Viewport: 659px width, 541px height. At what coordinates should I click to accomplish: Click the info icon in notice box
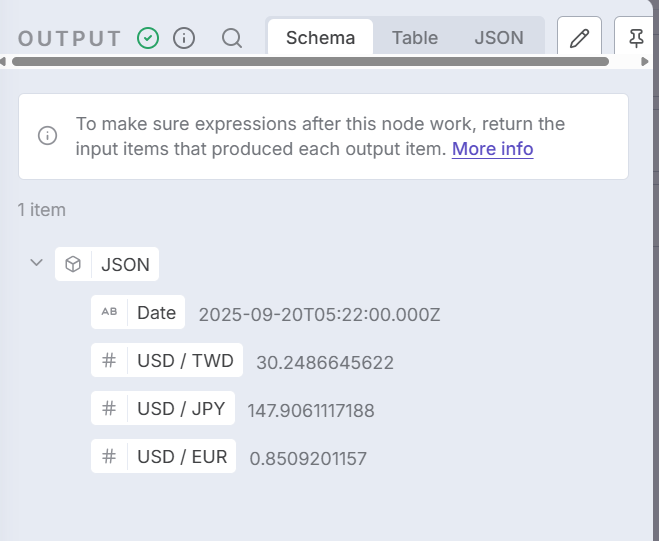click(47, 136)
